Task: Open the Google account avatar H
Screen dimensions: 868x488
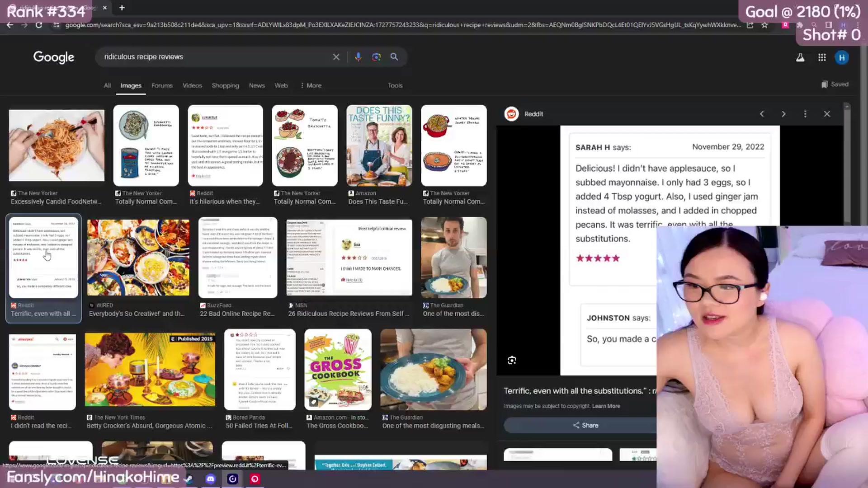Action: coord(842,57)
